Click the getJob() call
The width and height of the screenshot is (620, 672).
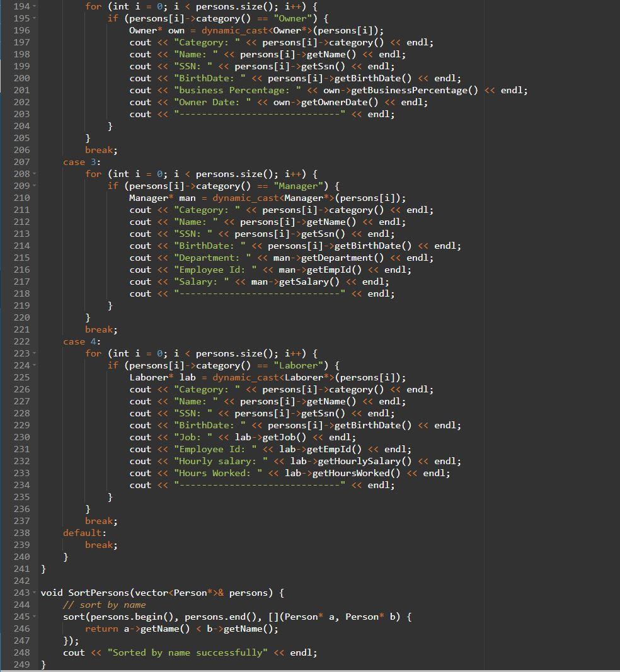[x=284, y=437]
